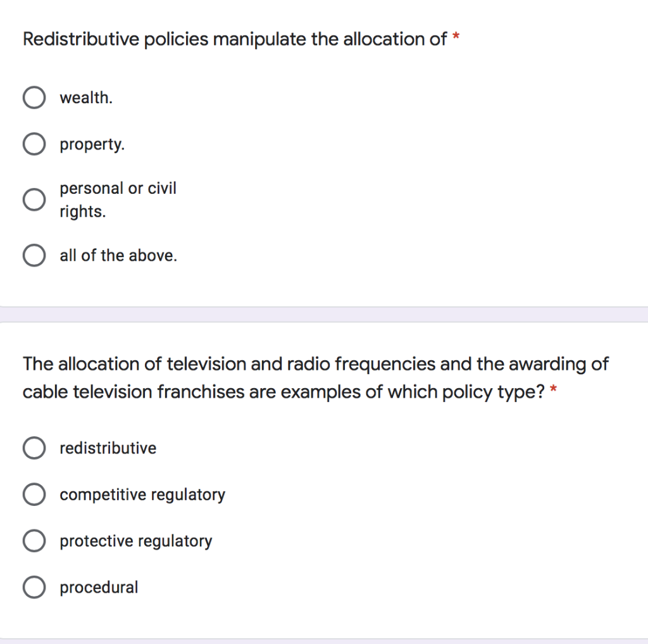The height and width of the screenshot is (644, 648).
Task: Select the "protective regulatory" radio button
Action: (34, 540)
